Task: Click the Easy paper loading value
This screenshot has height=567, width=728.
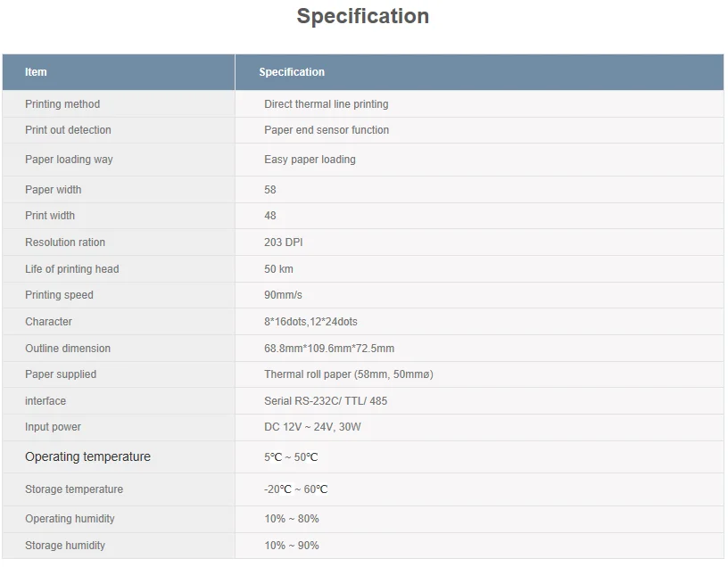Action: coord(310,160)
